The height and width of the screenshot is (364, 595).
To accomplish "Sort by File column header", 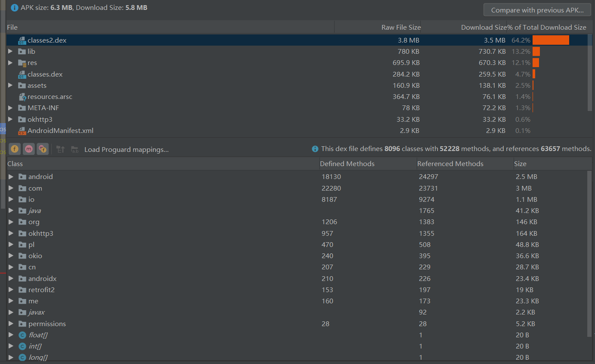I will tap(170, 27).
